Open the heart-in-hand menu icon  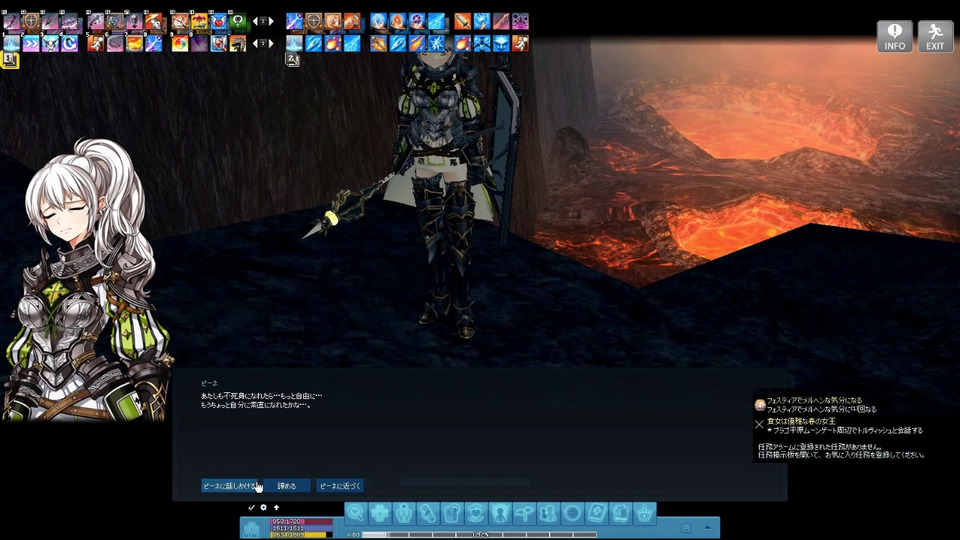pyautogui.click(x=476, y=513)
